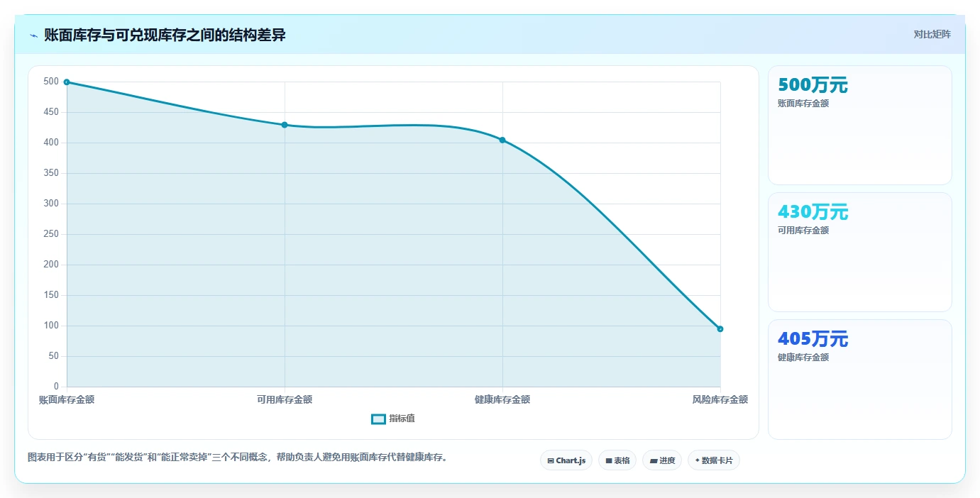Click the 表格 tag pill

point(617,460)
